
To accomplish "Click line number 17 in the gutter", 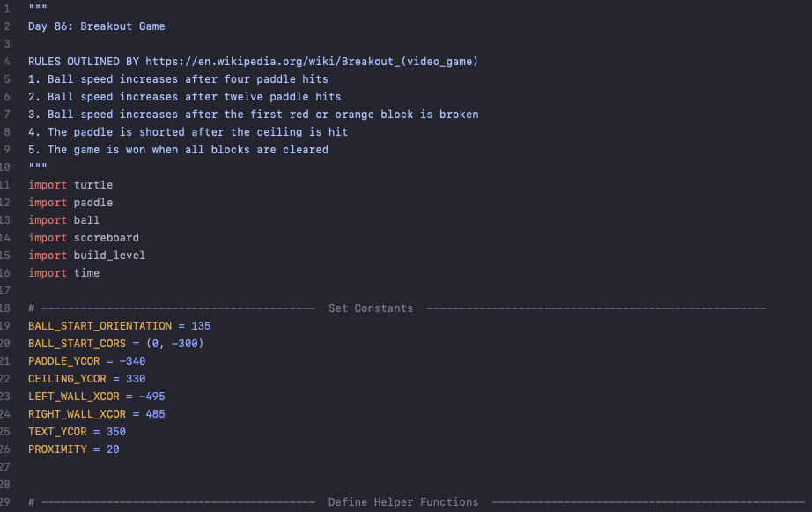I will pos(5,291).
